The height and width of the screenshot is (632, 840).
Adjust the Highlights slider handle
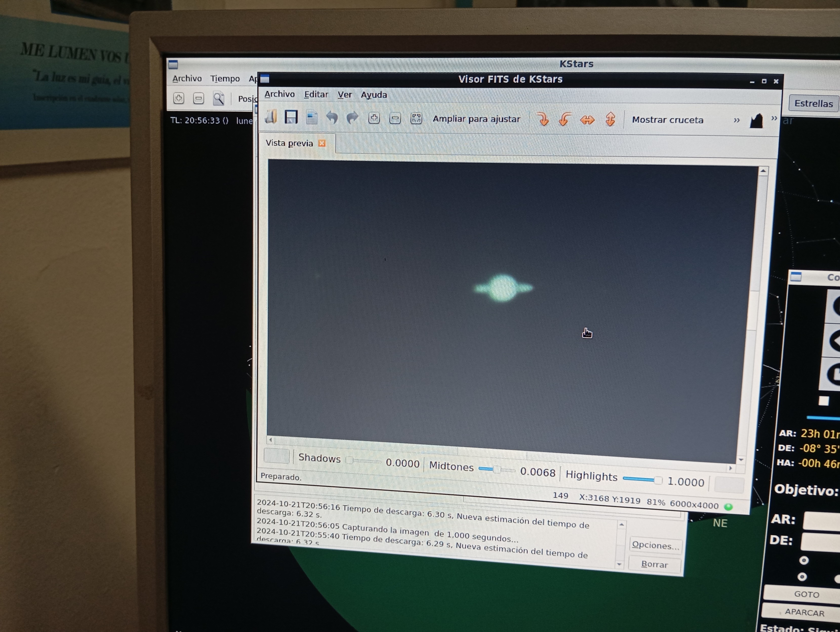658,480
